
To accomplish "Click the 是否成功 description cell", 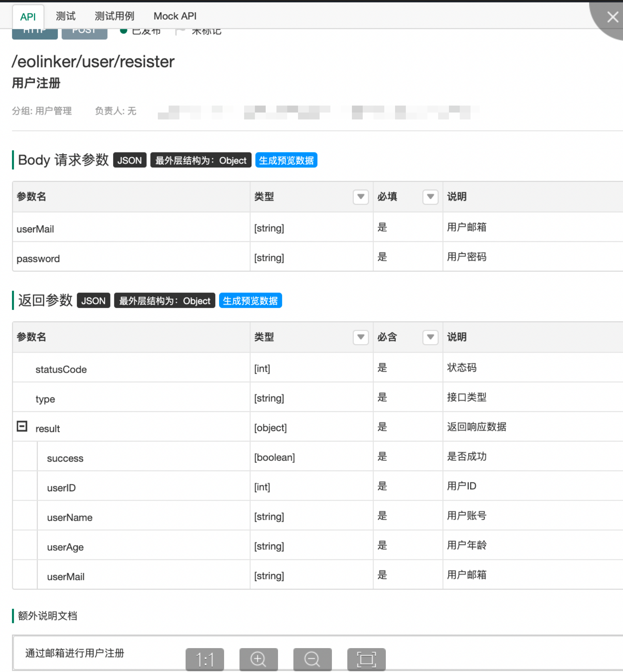I will 533,457.
